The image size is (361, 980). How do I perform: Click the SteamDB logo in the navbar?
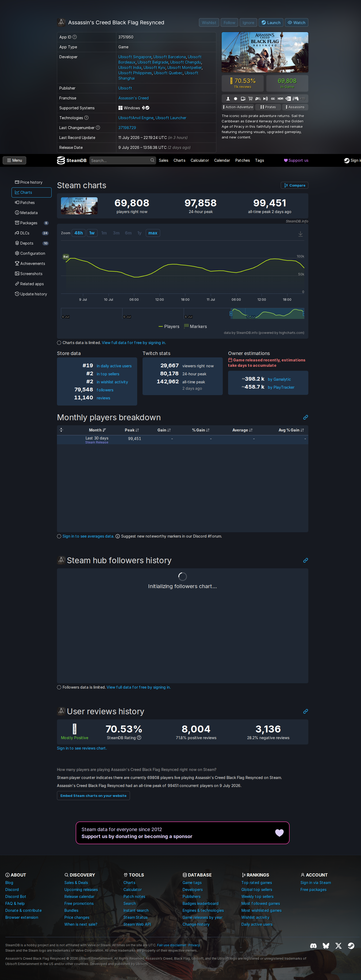71,160
